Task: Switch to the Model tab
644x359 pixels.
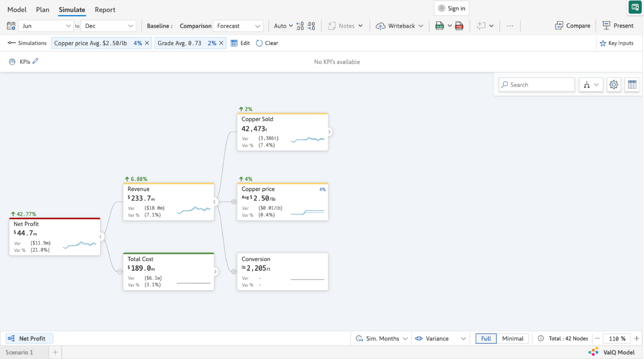Action: click(17, 10)
